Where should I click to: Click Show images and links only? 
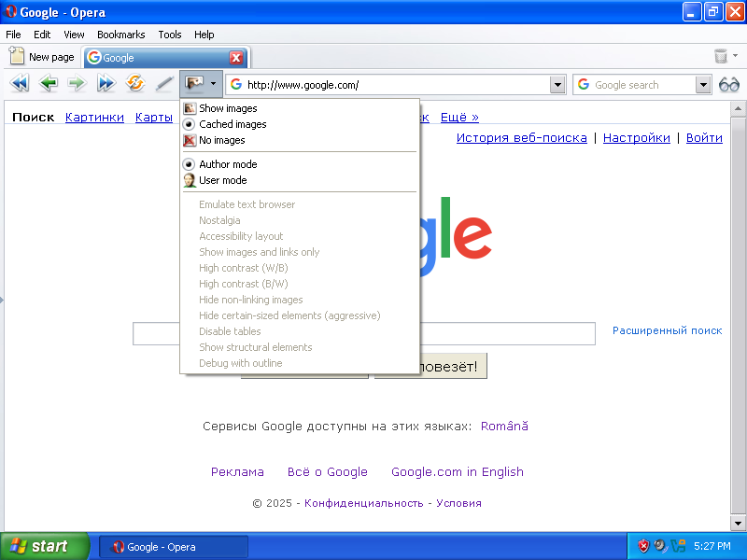click(300, 252)
